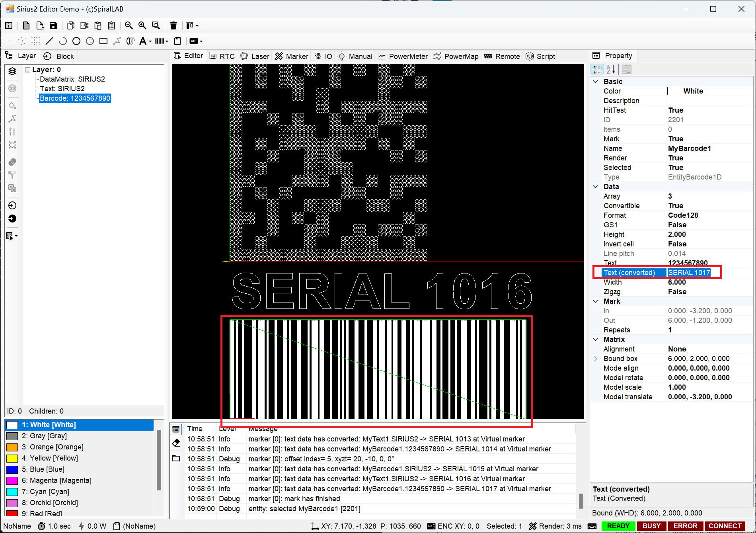Click the ERROR status button
Viewport: 756px width, 533px height.
[685, 526]
